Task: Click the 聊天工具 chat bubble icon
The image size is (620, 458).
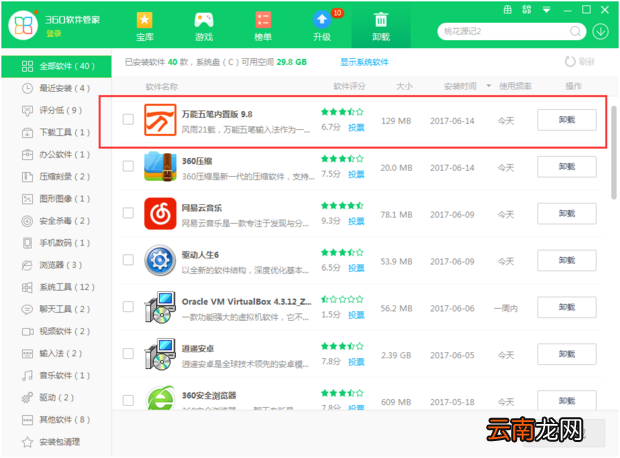Action: coord(27,310)
